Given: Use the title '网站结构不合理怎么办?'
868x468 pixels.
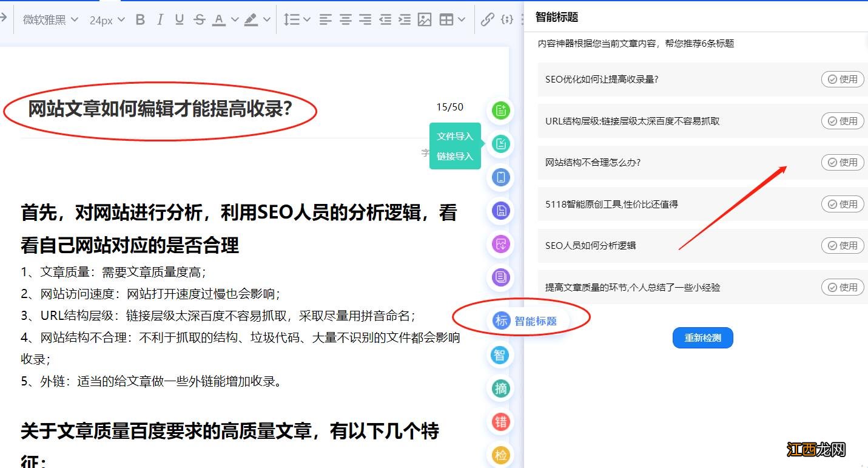Looking at the screenshot, I should (843, 162).
